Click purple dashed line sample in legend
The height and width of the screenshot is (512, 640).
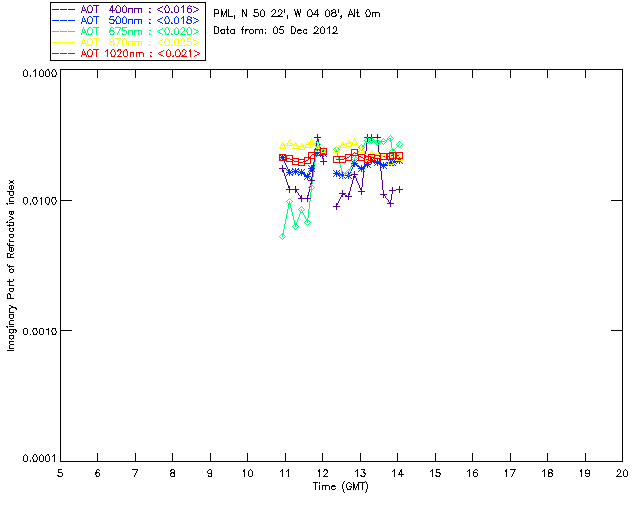64,9
